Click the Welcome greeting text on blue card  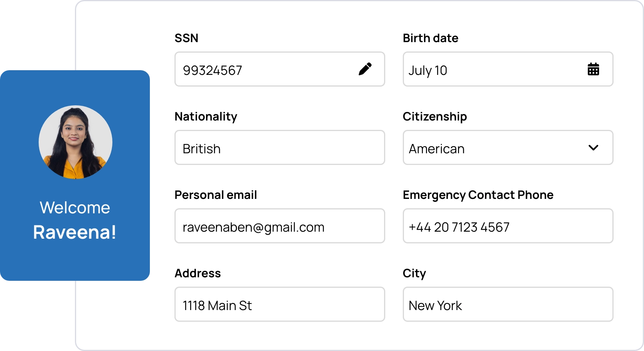(75, 207)
